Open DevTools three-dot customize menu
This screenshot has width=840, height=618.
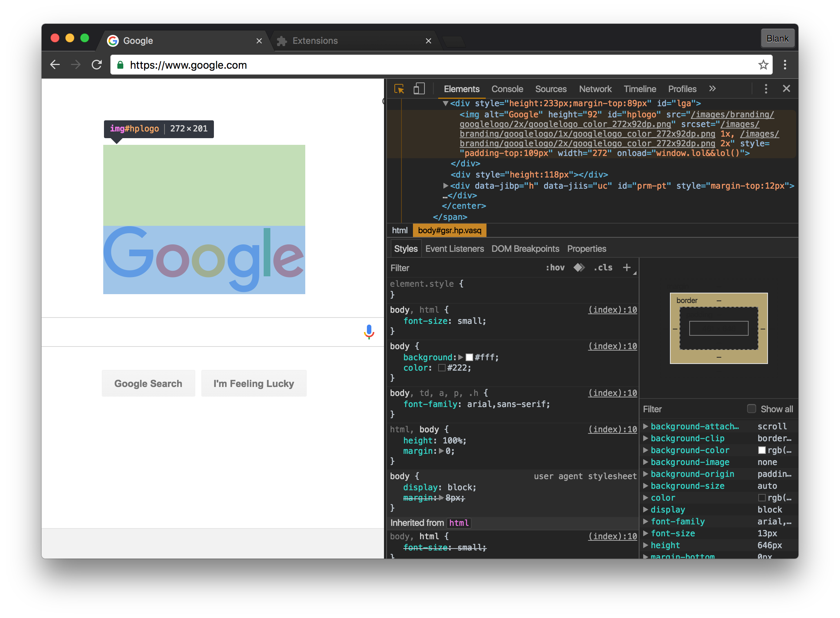[x=766, y=89]
